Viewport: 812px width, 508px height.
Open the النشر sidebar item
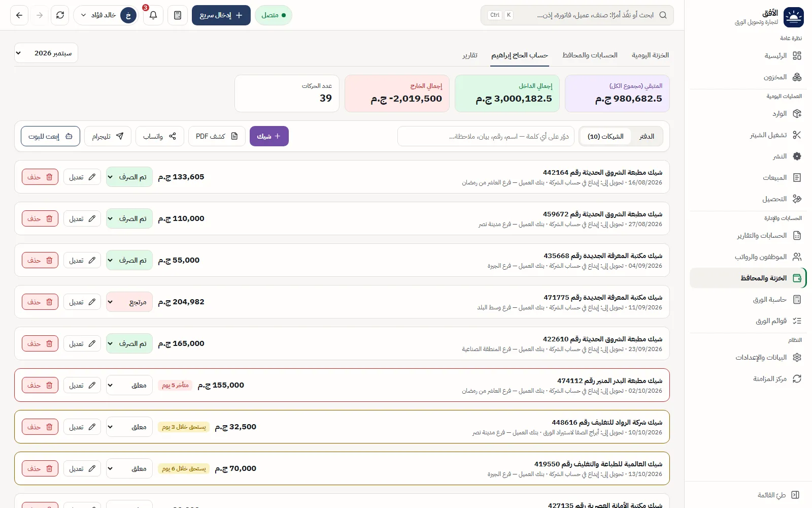point(748,156)
